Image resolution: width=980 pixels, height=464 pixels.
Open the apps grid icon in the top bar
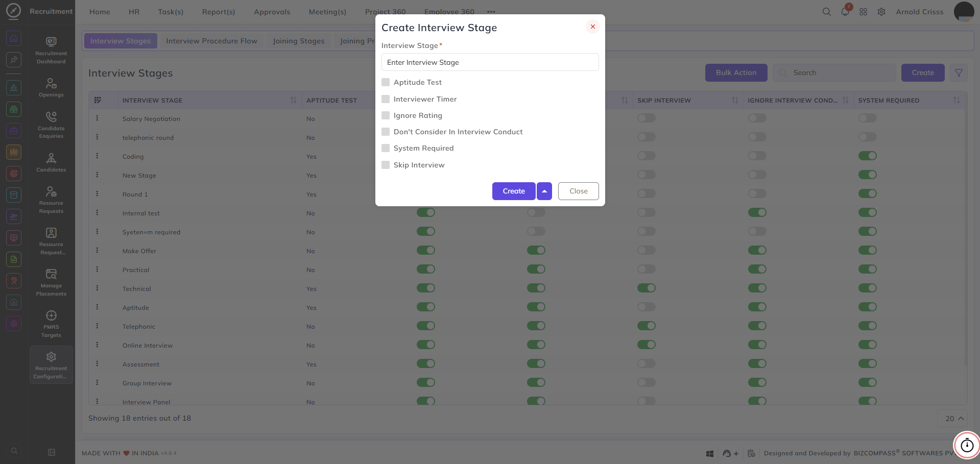tap(863, 12)
